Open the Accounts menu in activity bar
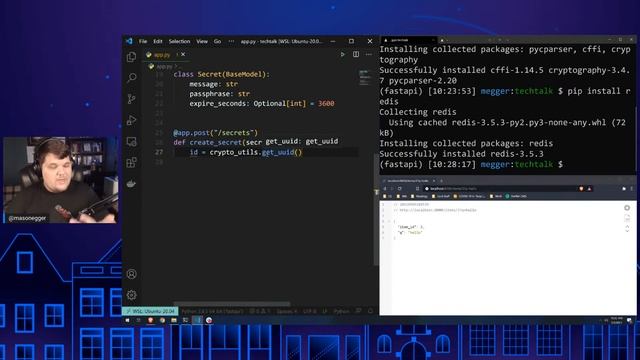This screenshot has width=640, height=360. click(131, 274)
